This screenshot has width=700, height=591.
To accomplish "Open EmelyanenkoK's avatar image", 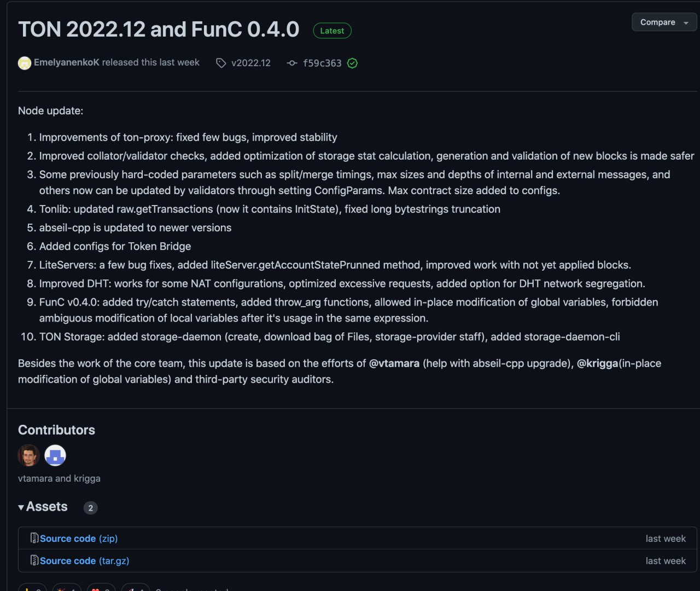I will coord(25,63).
